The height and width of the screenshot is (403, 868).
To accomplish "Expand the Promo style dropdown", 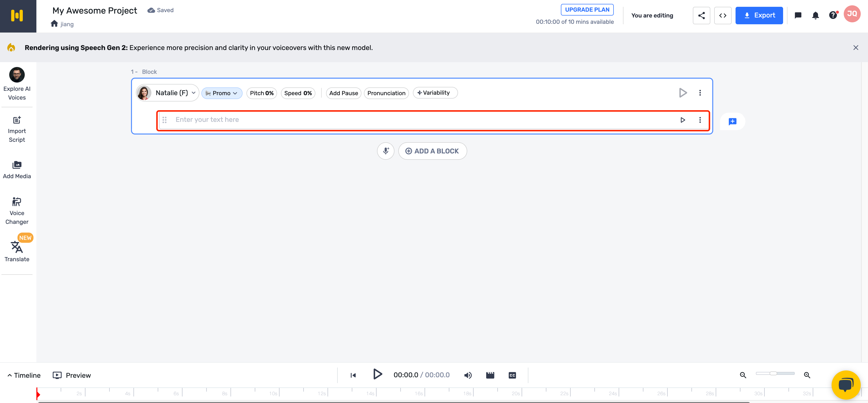I will click(x=222, y=93).
